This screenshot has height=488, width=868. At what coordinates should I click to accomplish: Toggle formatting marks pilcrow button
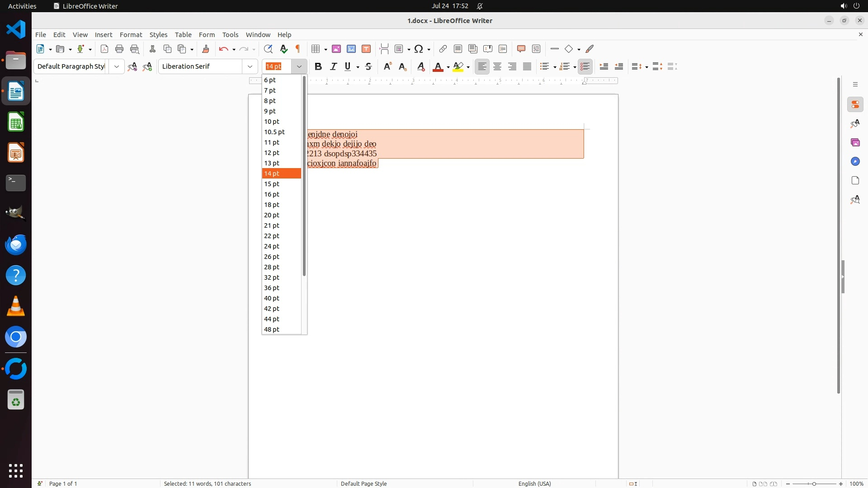[298, 49]
